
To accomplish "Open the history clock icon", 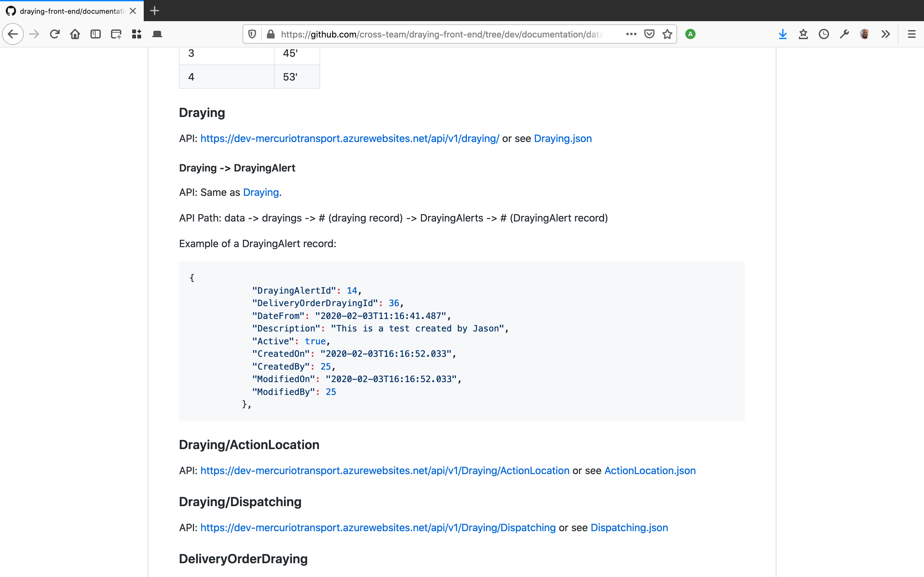I will tap(824, 34).
